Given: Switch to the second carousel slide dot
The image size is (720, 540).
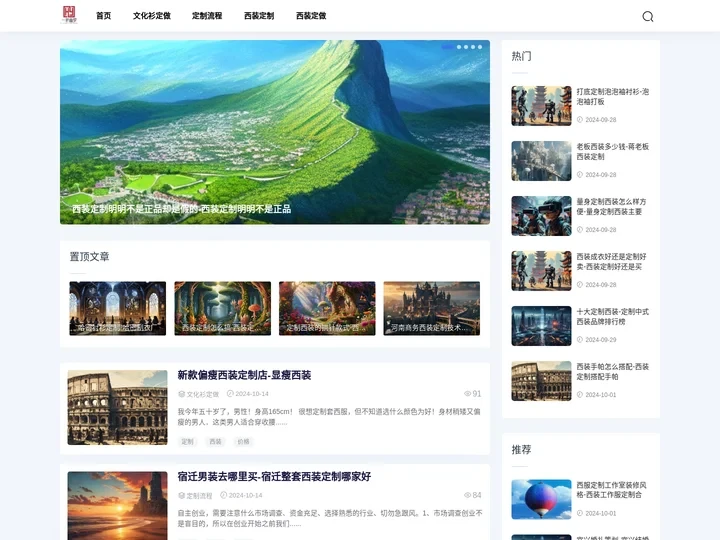Looking at the screenshot, I should click(459, 47).
